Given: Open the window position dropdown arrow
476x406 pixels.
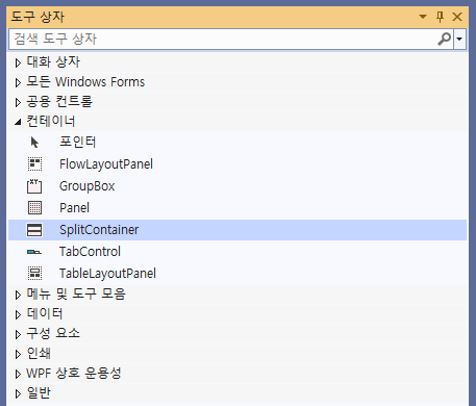Looking at the screenshot, I should (423, 16).
